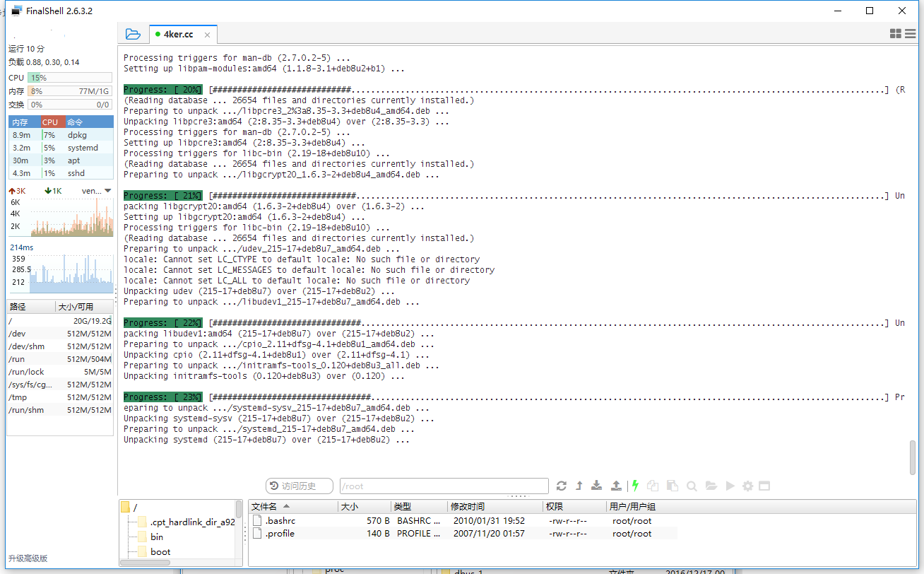Go up to the parent directory
This screenshot has height=574, width=924.
[579, 486]
